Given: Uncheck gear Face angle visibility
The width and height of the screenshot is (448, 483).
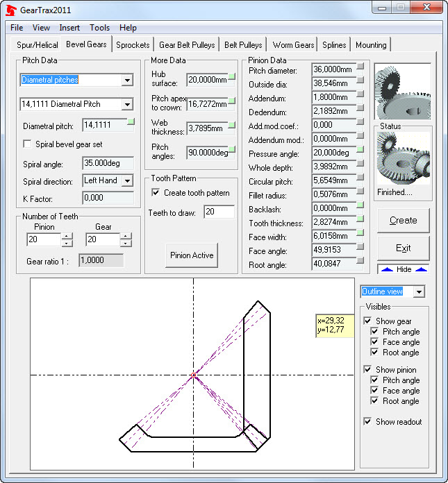Looking at the screenshot, I should (x=374, y=342).
